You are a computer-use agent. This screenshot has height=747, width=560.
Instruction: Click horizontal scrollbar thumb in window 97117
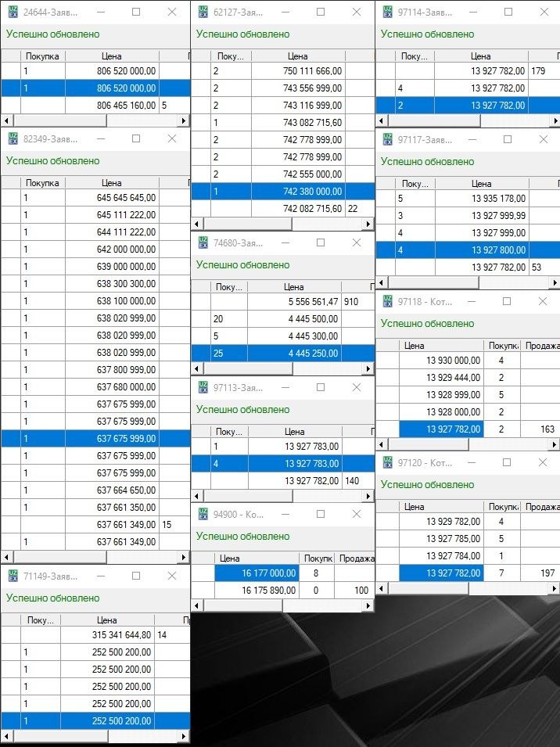coord(433,283)
